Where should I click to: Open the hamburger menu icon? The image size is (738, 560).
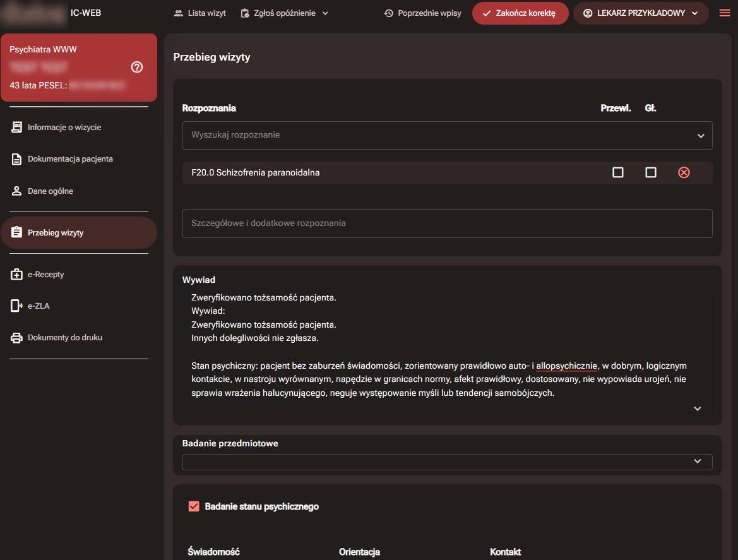point(724,13)
